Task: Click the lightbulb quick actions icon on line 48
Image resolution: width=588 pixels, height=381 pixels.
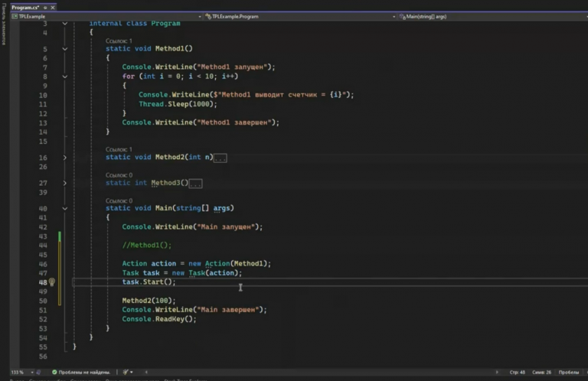Action: tap(52, 282)
